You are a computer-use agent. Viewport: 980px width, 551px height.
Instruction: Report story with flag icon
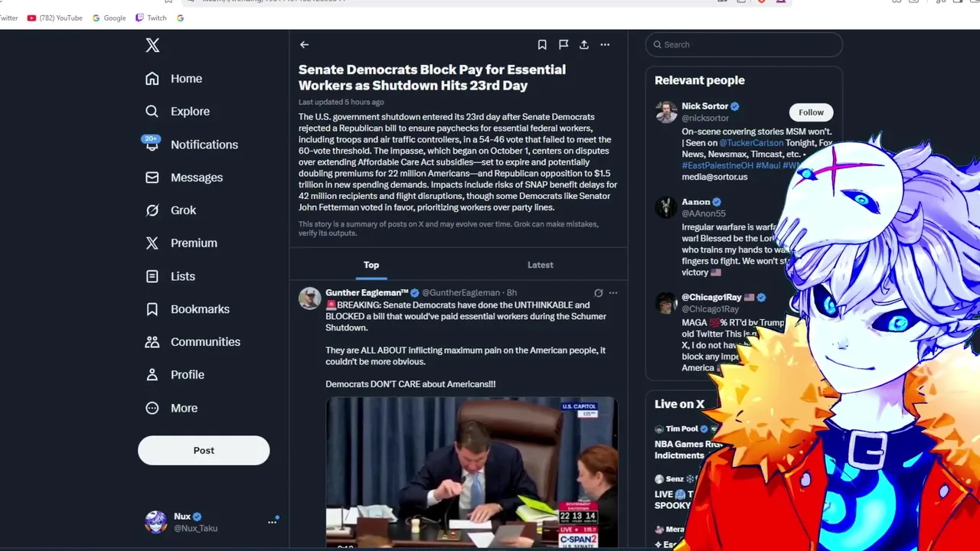click(563, 44)
